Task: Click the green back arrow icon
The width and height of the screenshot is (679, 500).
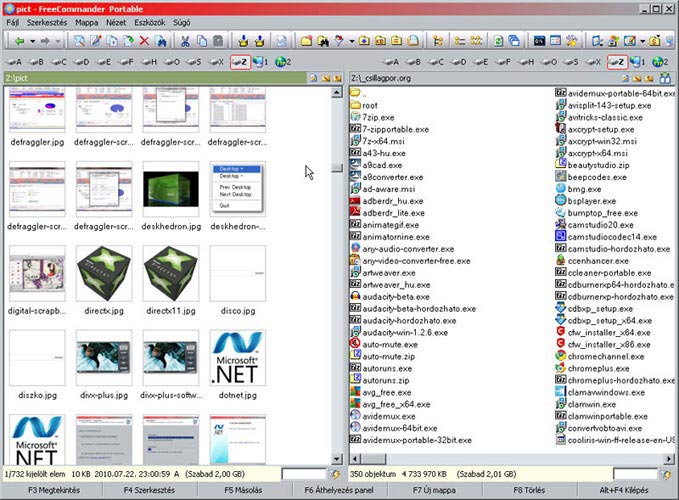Action: tap(20, 41)
